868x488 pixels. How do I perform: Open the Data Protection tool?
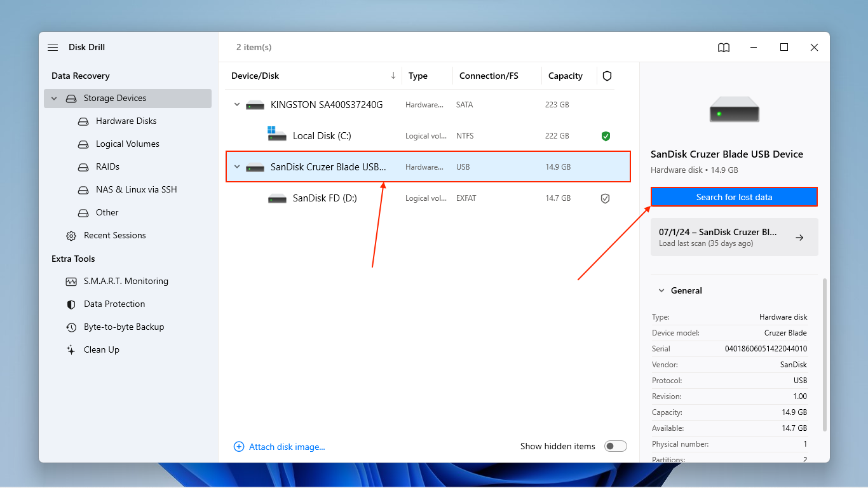[x=114, y=304]
